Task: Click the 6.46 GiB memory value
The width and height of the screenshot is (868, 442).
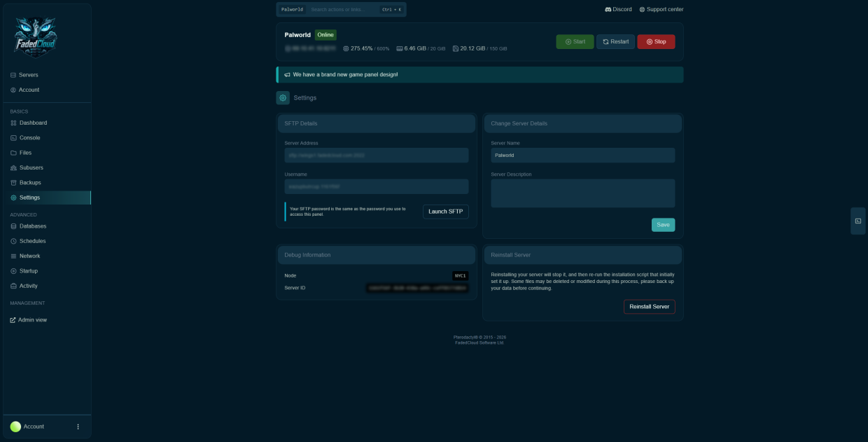Action: click(416, 49)
